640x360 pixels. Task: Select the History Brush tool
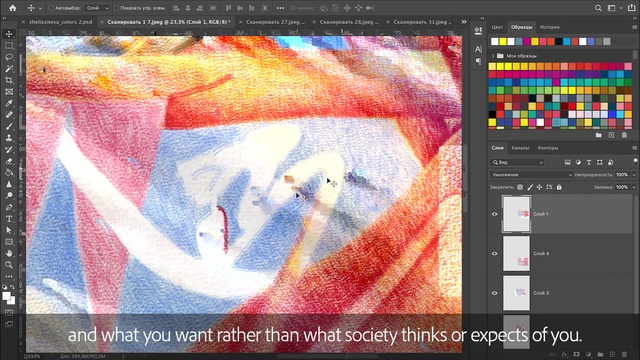coord(9,149)
